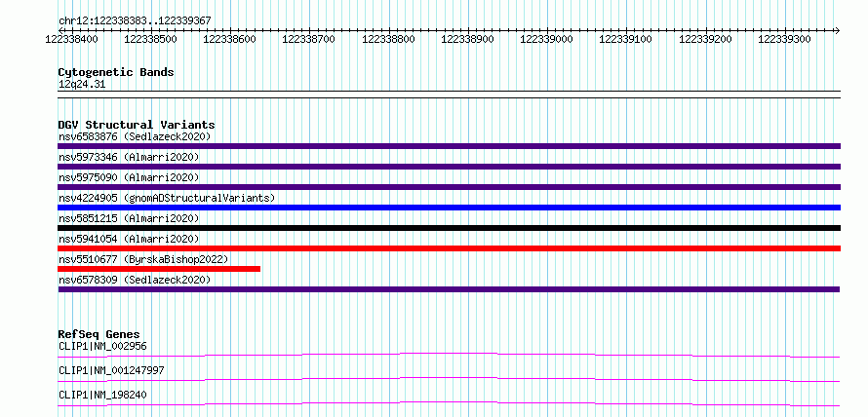The height and width of the screenshot is (417, 868).
Task: Open nsv6578309 (Sedlazeck2020) label
Action: (135, 280)
